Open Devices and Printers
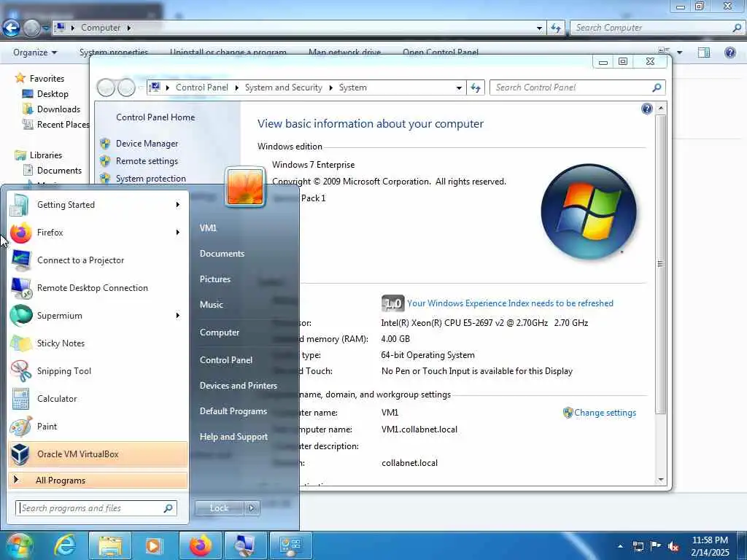This screenshot has height=560, width=747. click(x=239, y=386)
